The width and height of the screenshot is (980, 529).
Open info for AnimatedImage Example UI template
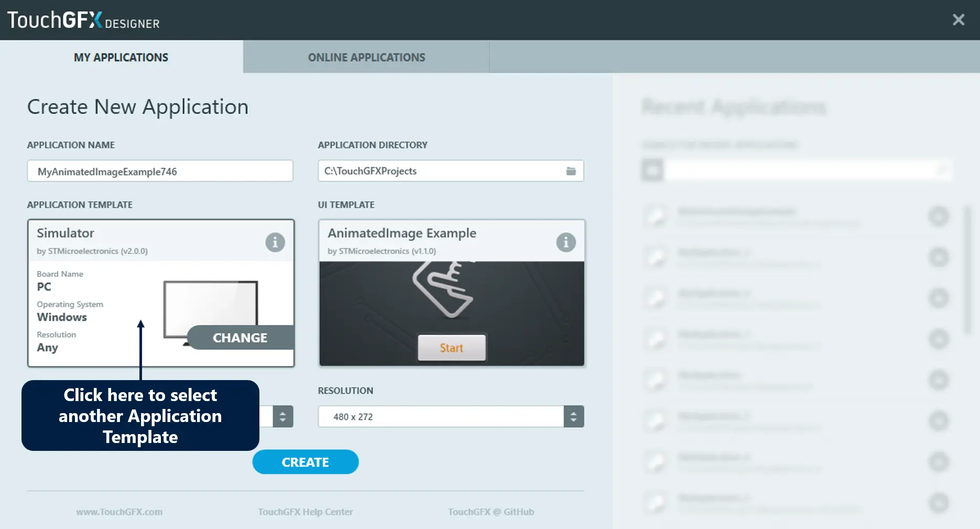point(566,242)
